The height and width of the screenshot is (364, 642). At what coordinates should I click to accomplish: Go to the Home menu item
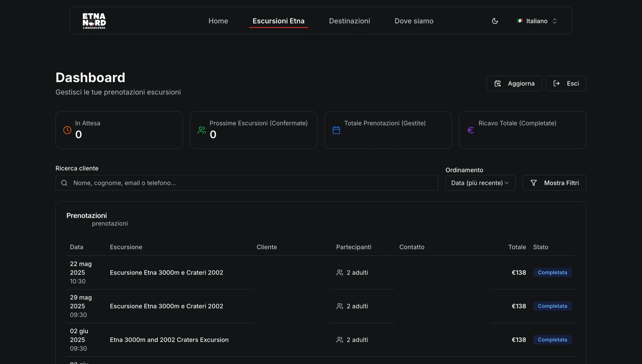point(218,21)
